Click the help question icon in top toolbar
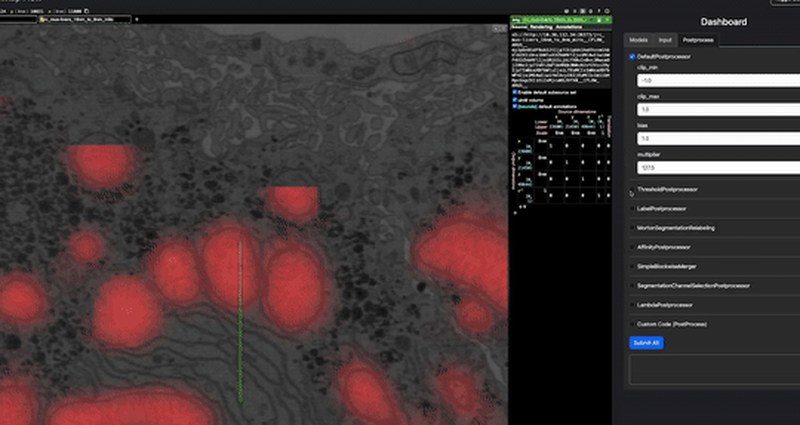The height and width of the screenshot is (425, 800). click(599, 11)
